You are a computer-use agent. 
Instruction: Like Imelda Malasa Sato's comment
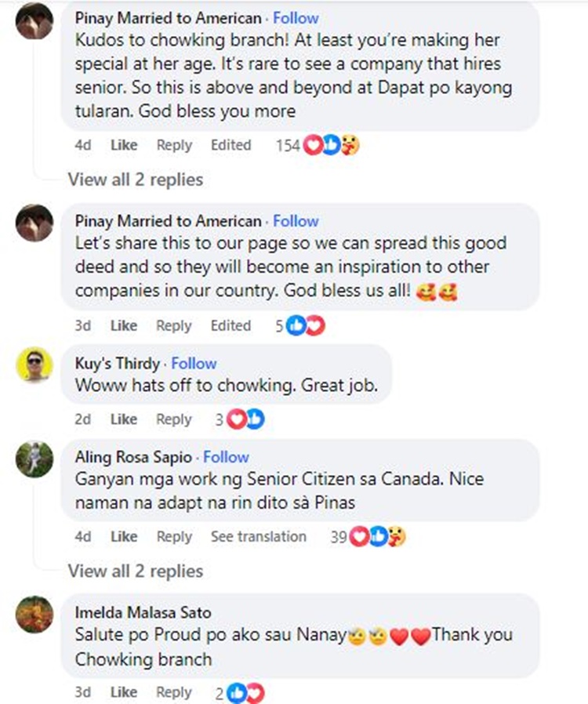pos(123,693)
